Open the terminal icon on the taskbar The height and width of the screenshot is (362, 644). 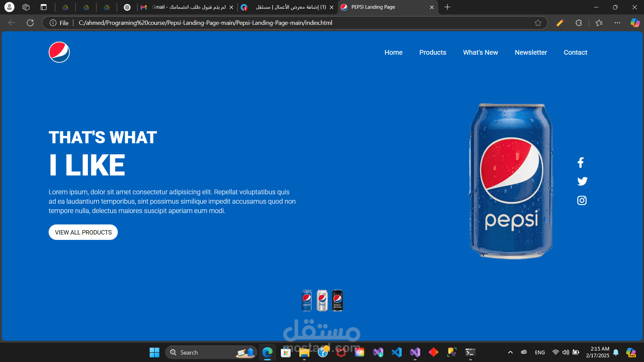[470, 352]
